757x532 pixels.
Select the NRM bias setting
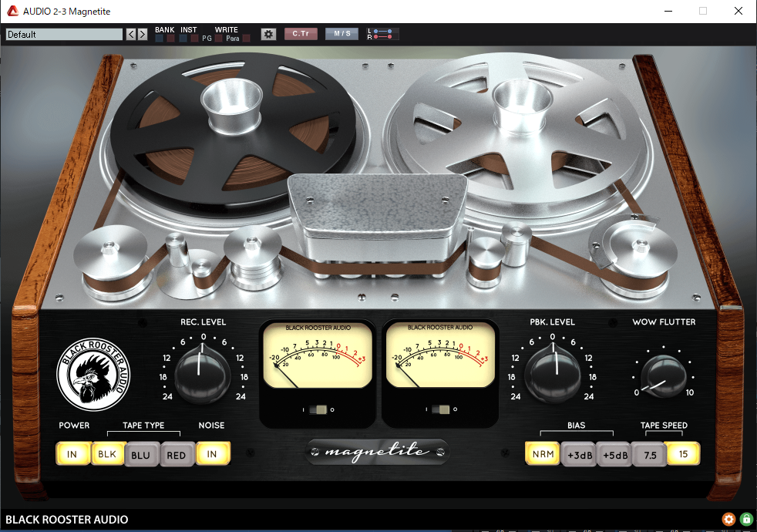click(543, 454)
